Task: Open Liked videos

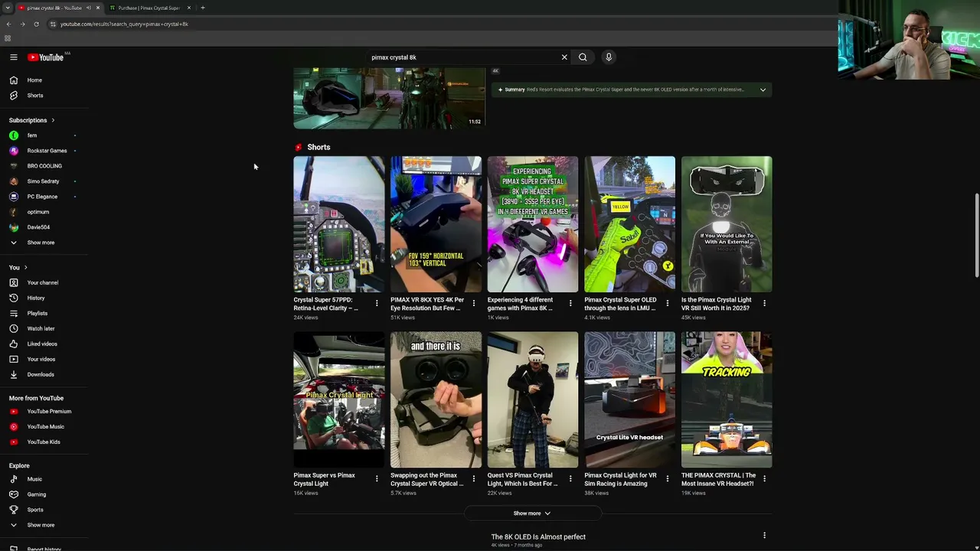Action: tap(44, 344)
